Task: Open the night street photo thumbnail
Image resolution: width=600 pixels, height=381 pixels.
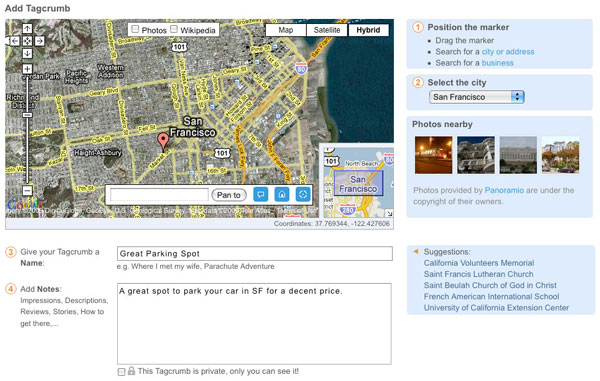Action: [x=434, y=155]
